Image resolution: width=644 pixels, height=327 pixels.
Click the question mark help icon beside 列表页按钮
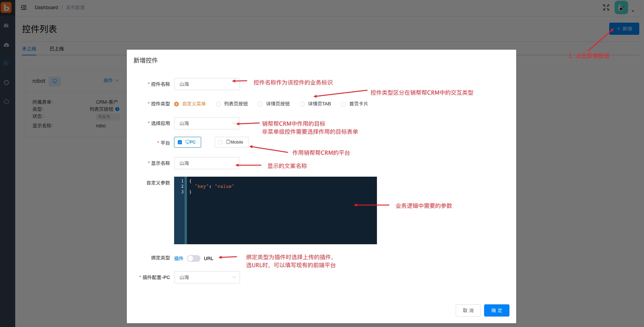coord(117,109)
